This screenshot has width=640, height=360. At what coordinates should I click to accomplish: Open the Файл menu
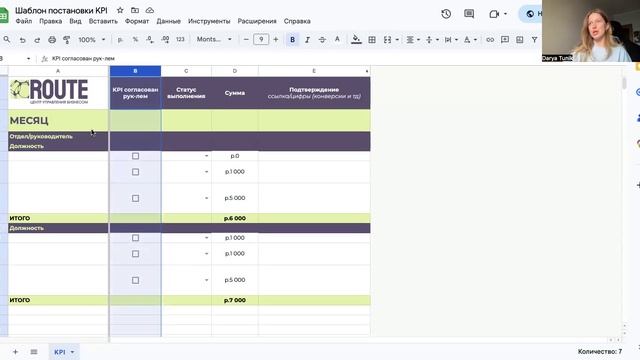point(24,21)
